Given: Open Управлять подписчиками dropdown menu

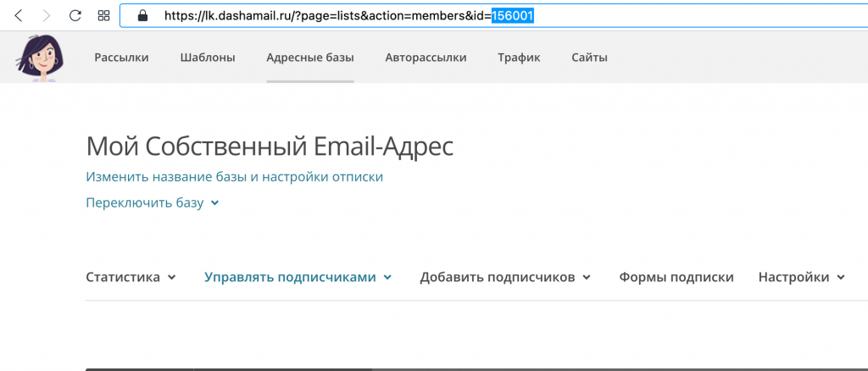Looking at the screenshot, I should (298, 277).
